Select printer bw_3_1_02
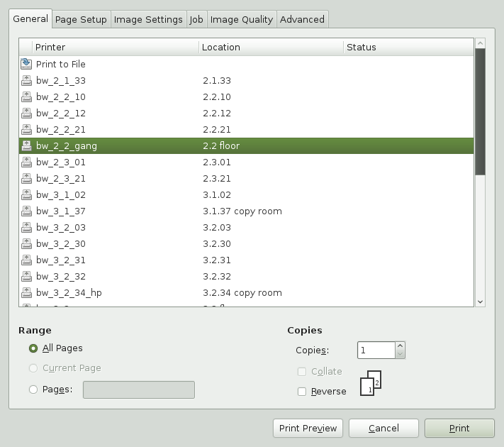This screenshot has height=447, width=504. [246, 194]
